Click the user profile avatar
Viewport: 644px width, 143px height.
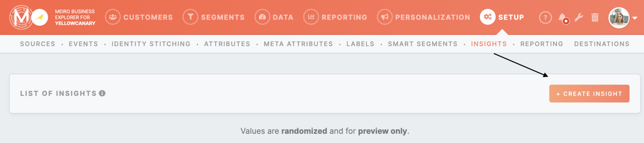coord(619,18)
